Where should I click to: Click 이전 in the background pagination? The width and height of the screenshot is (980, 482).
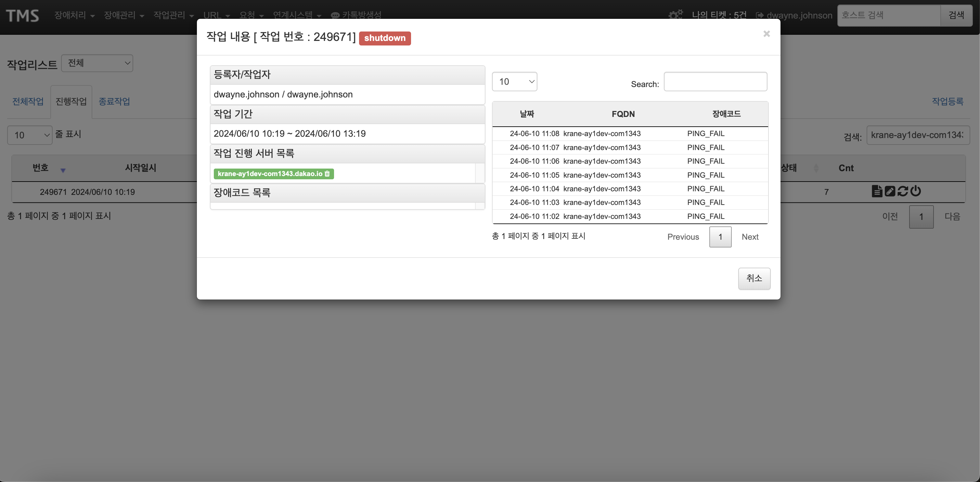click(889, 217)
